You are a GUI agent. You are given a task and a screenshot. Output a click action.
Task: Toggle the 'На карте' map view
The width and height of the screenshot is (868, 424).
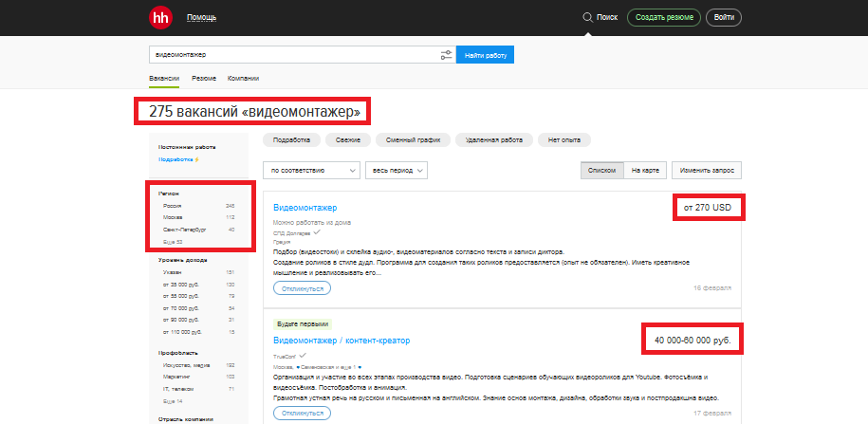click(644, 170)
